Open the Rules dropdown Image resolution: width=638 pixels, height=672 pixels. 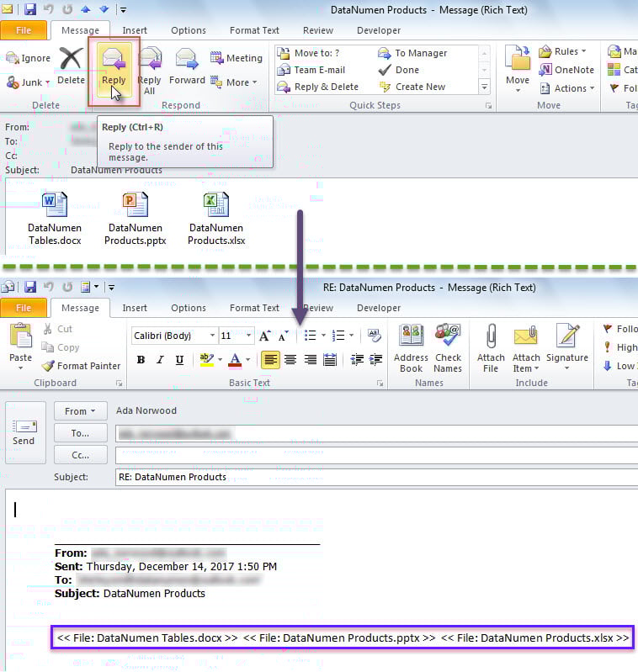[583, 51]
